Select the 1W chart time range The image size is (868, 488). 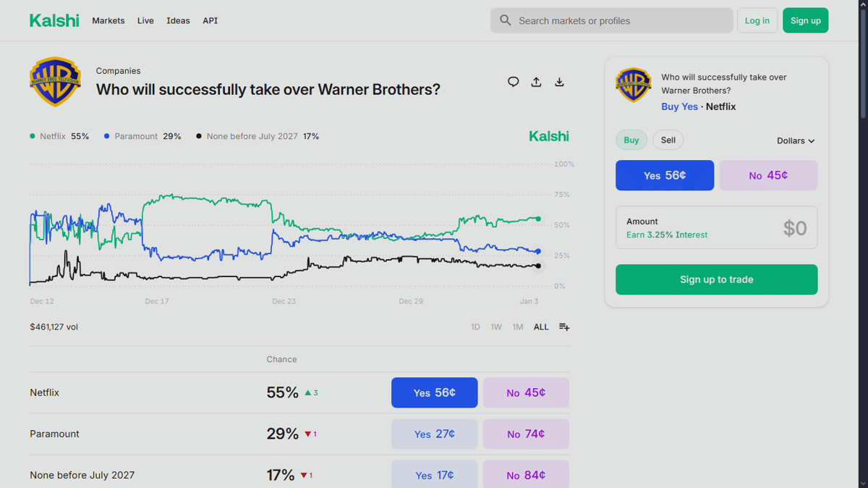click(496, 327)
